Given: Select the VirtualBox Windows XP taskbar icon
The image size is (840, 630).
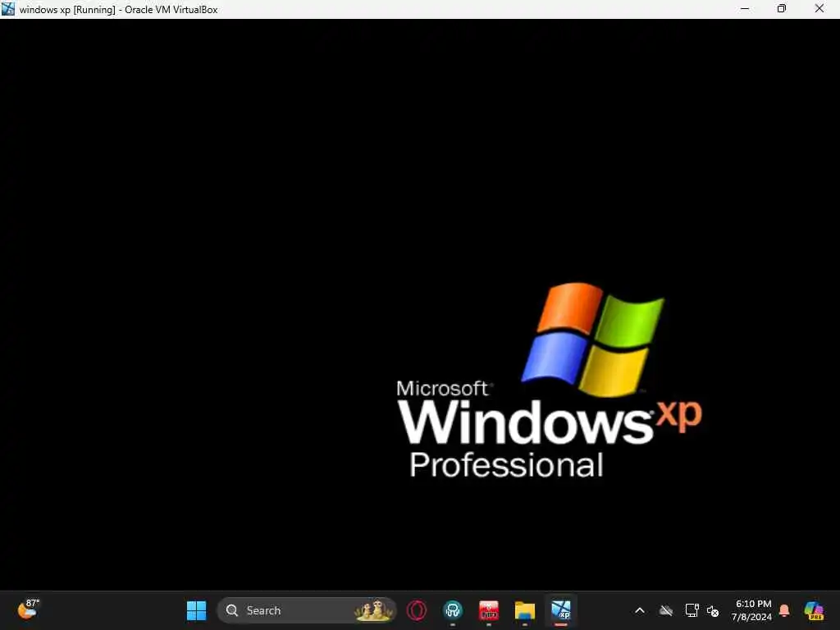Looking at the screenshot, I should pos(561,610).
